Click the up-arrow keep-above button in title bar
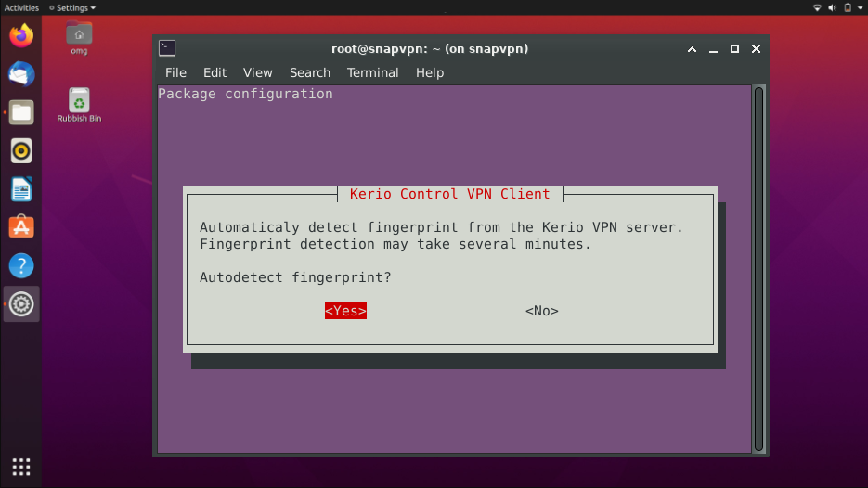 [692, 48]
